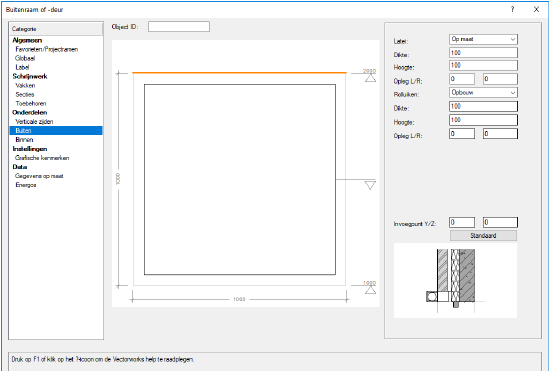Screen dimensions: 550x371
Task: Click the Categorie column header
Action: tap(56, 29)
